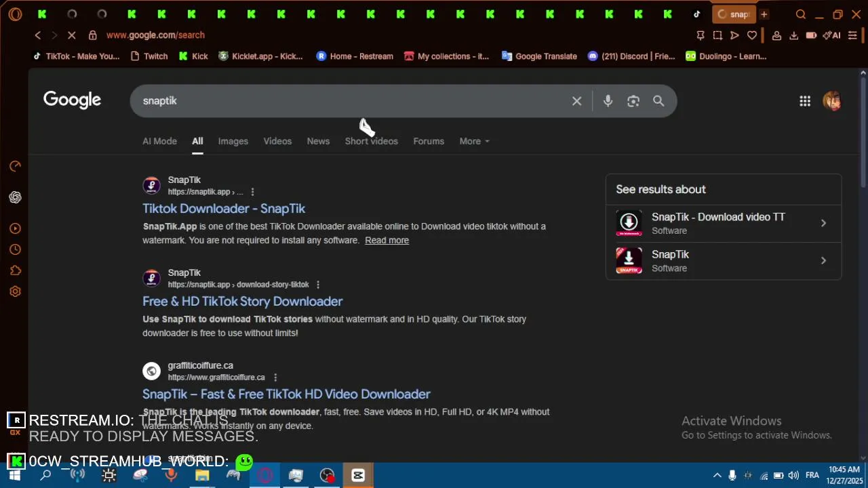Search by image with camera lens icon

coord(633,101)
